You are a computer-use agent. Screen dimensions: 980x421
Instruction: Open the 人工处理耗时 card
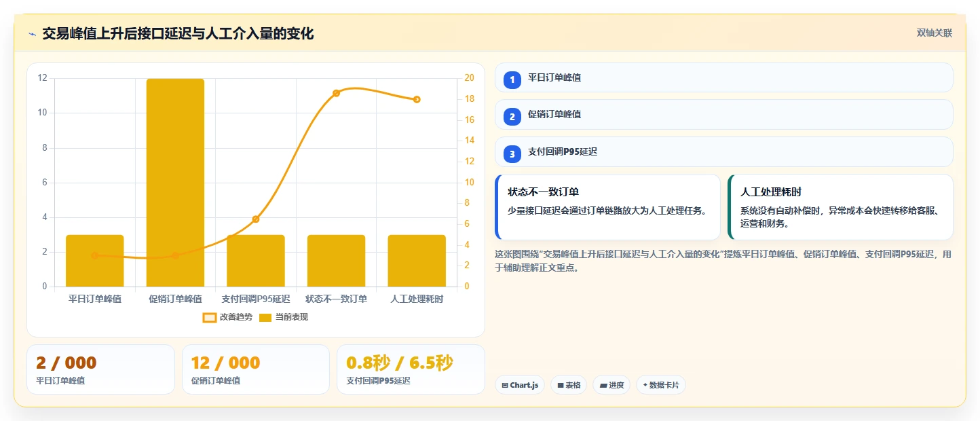click(840, 207)
